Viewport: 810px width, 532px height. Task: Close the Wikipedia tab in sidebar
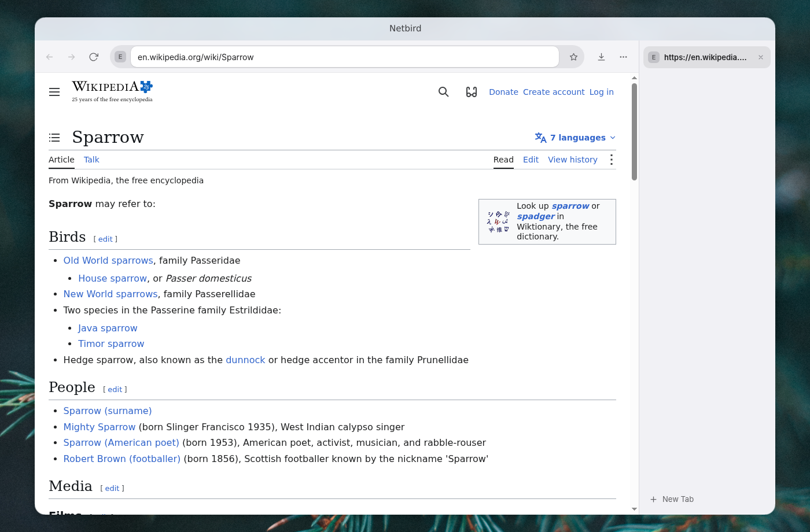pos(761,57)
